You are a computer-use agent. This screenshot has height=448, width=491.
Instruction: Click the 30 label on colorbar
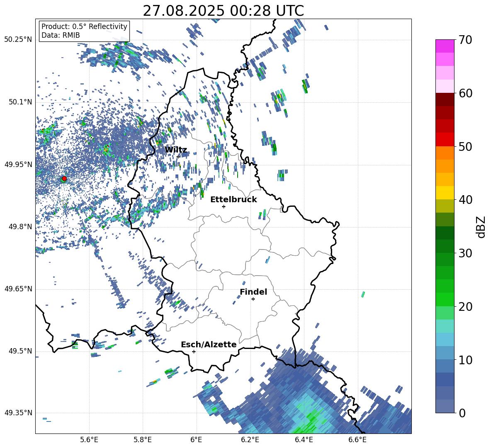(465, 253)
